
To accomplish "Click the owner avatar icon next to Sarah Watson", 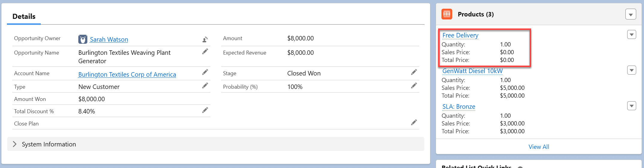I will [x=83, y=39].
